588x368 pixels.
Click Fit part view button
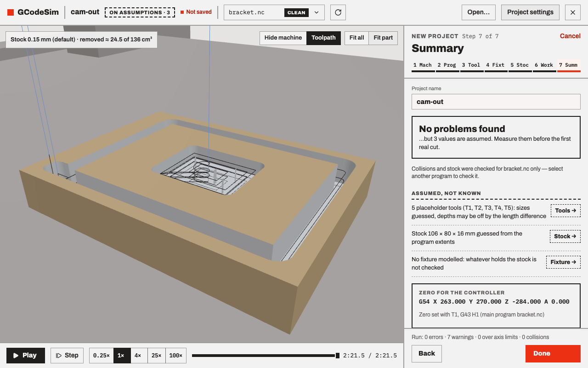click(383, 38)
